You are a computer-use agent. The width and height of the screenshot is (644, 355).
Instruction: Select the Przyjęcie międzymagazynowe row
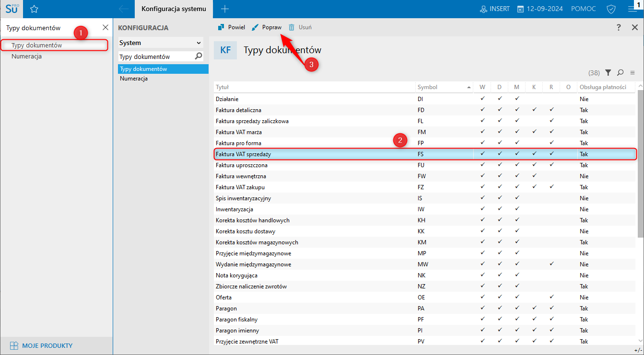425,253
